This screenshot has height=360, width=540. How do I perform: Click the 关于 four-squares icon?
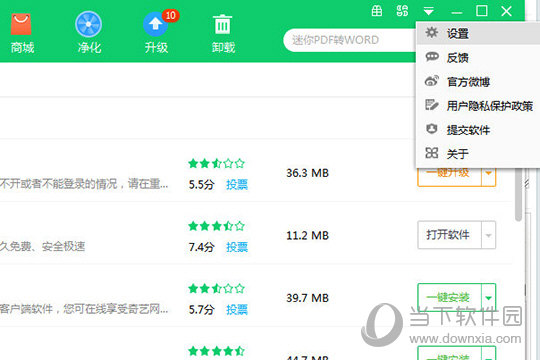tap(432, 153)
